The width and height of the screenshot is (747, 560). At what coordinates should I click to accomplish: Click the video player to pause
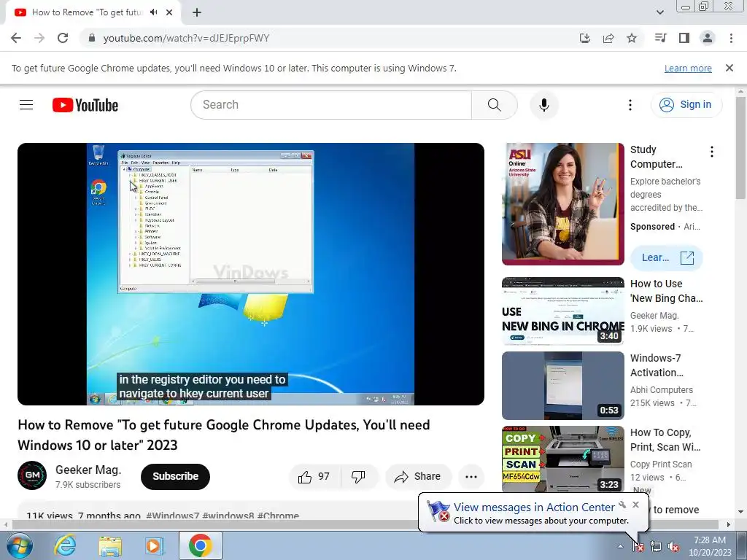point(251,274)
